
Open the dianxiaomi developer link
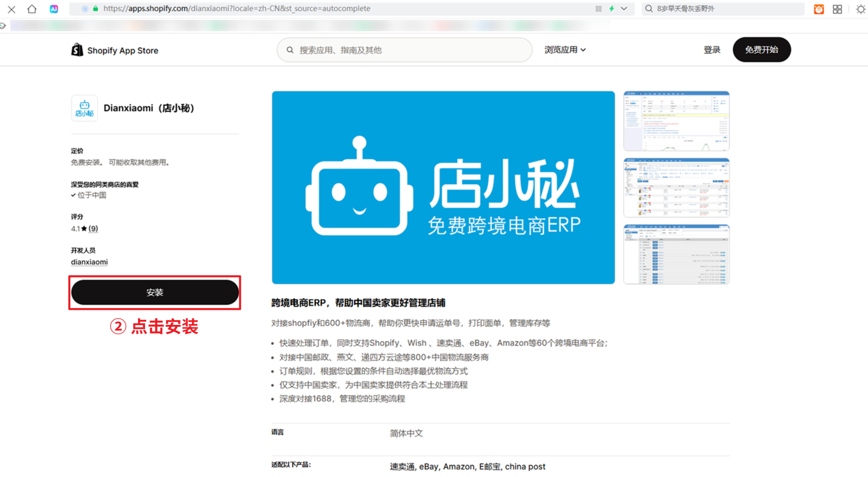[x=89, y=262]
